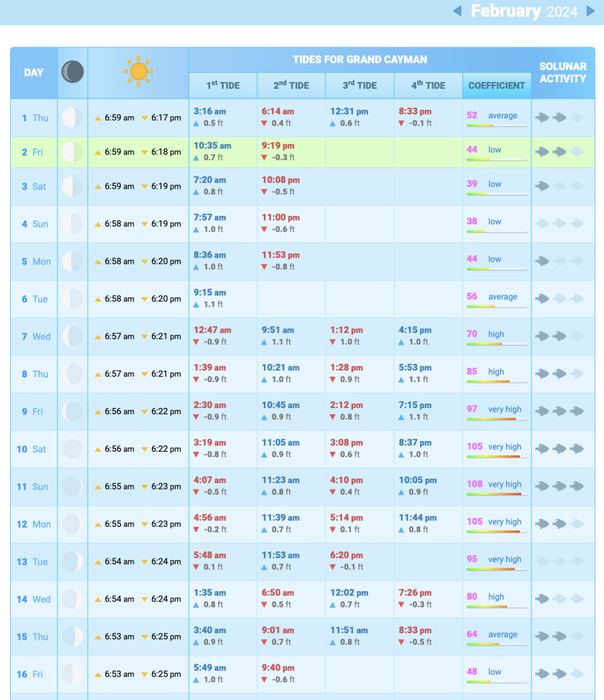Click solunar fish icons for 9 Fri
This screenshot has height=700, width=604.
point(560,412)
